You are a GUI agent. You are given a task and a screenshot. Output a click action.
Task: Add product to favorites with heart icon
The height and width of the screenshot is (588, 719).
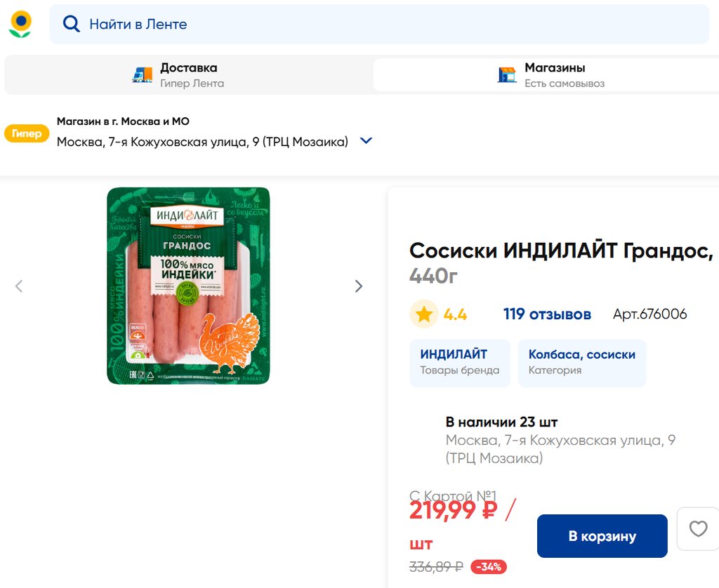698,529
